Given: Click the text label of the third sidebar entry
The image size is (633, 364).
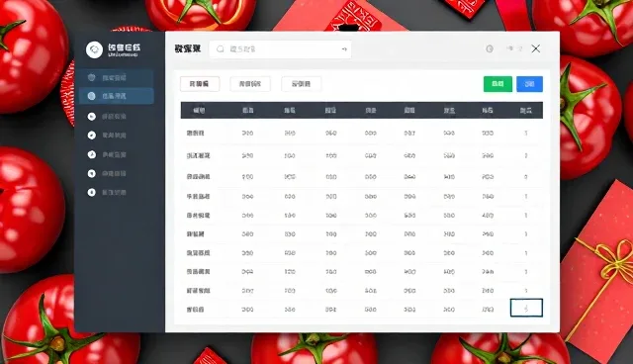Looking at the screenshot, I should [x=115, y=116].
